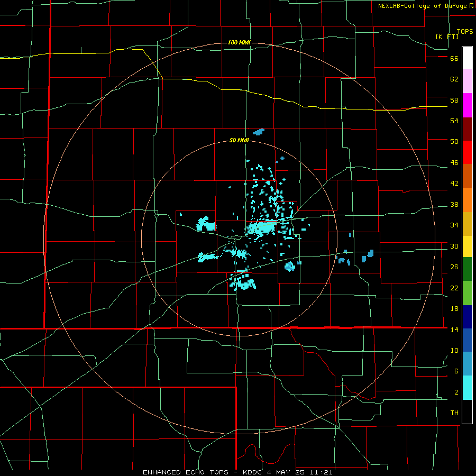Select the 6 legend value
Viewport: 476px width, 476px height.
[x=456, y=371]
